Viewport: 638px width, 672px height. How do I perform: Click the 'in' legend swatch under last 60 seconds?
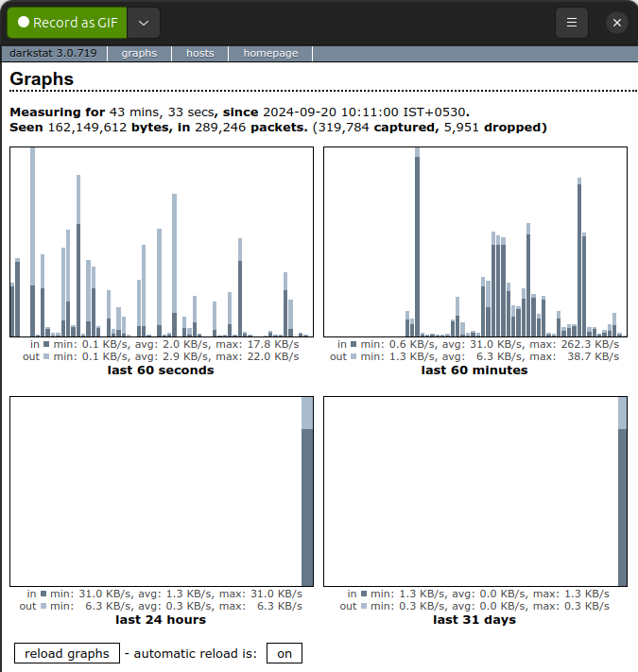pos(45,345)
